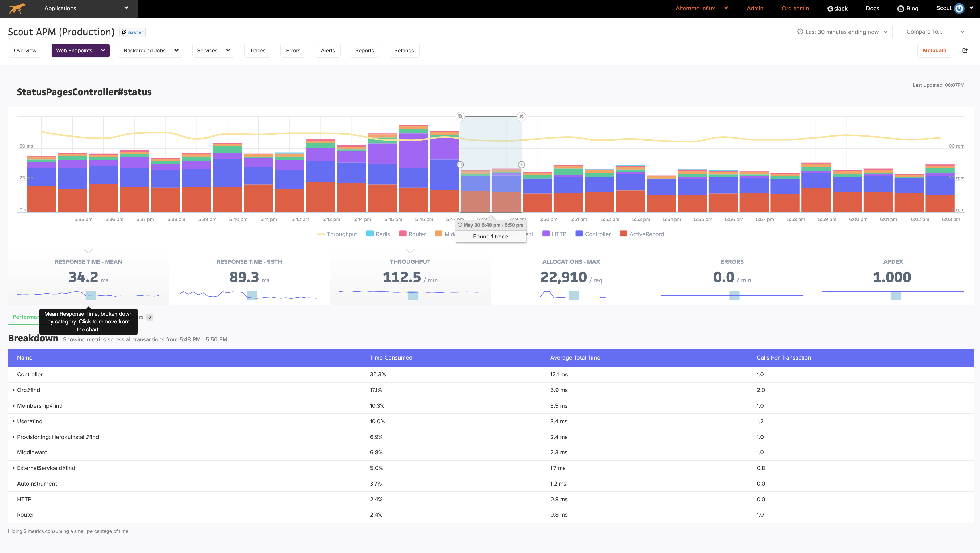Viewport: 980px width, 553px height.
Task: Grab the left selection handle on the chart
Action: (460, 165)
